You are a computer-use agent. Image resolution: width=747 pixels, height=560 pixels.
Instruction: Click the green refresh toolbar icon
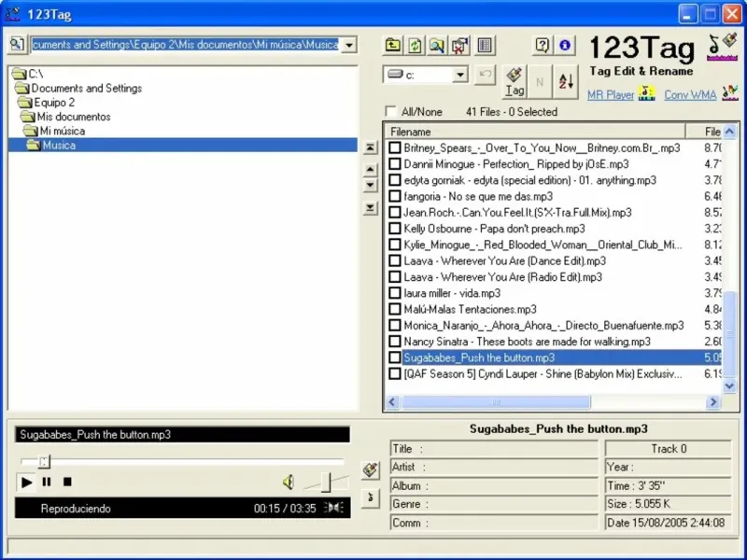click(415, 45)
